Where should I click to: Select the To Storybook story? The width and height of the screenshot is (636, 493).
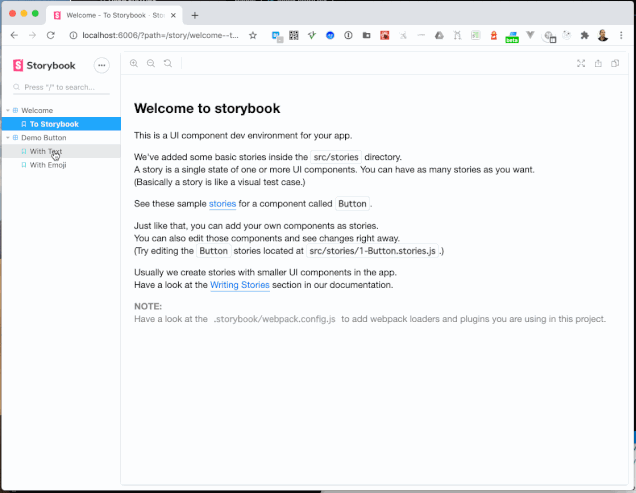tap(61, 124)
